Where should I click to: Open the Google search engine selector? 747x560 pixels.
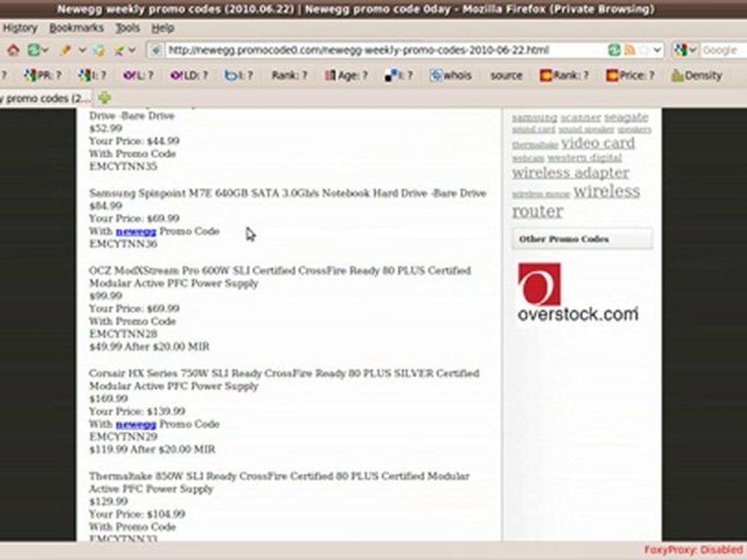click(x=685, y=50)
